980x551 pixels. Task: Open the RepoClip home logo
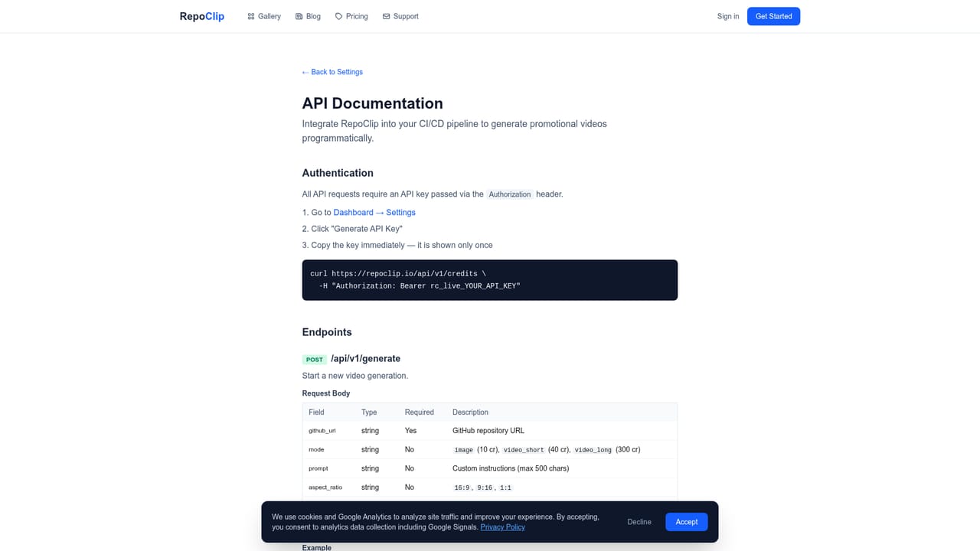pyautogui.click(x=202, y=16)
